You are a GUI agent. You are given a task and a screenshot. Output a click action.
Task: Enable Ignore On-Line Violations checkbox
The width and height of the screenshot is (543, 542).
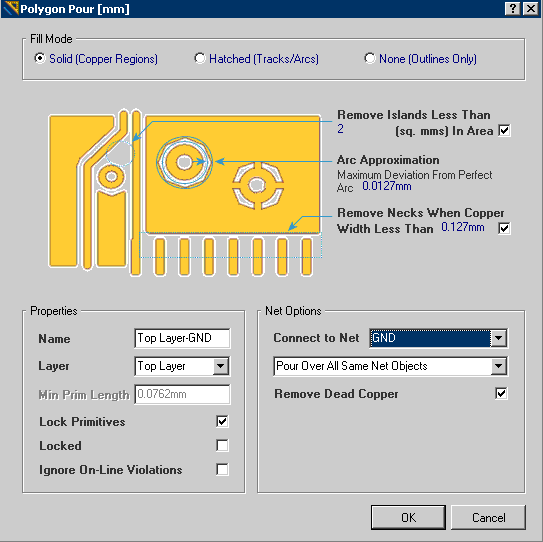pos(222,470)
